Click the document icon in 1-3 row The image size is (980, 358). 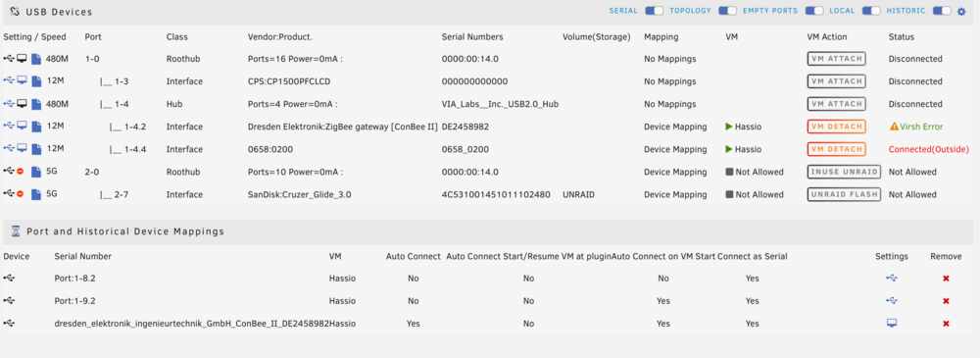(x=37, y=81)
